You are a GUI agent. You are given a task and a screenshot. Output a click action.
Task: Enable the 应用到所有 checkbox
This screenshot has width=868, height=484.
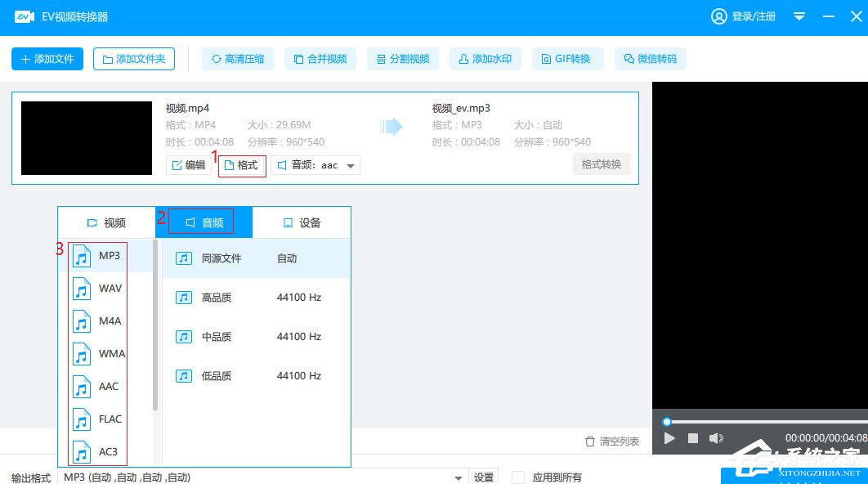point(518,477)
